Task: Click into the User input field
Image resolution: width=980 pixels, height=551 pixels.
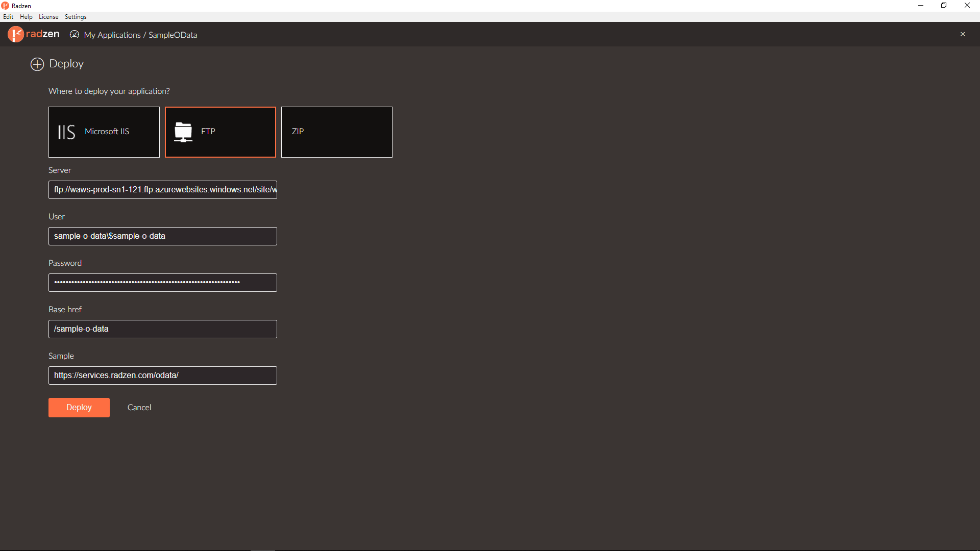Action: click(x=163, y=236)
